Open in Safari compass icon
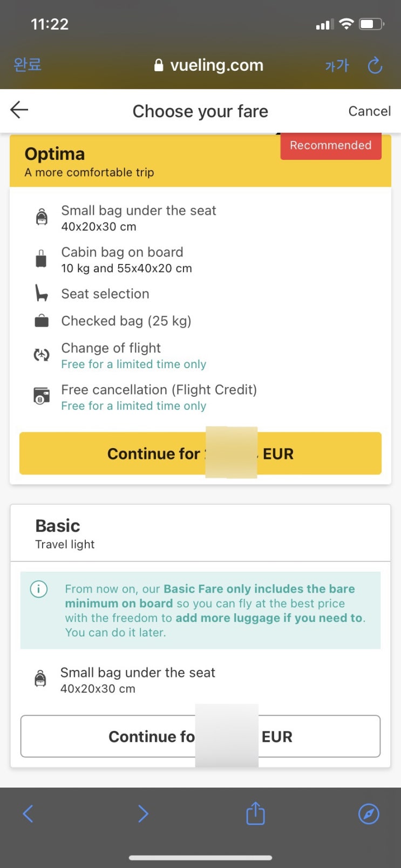This screenshot has width=401, height=868. 369,813
